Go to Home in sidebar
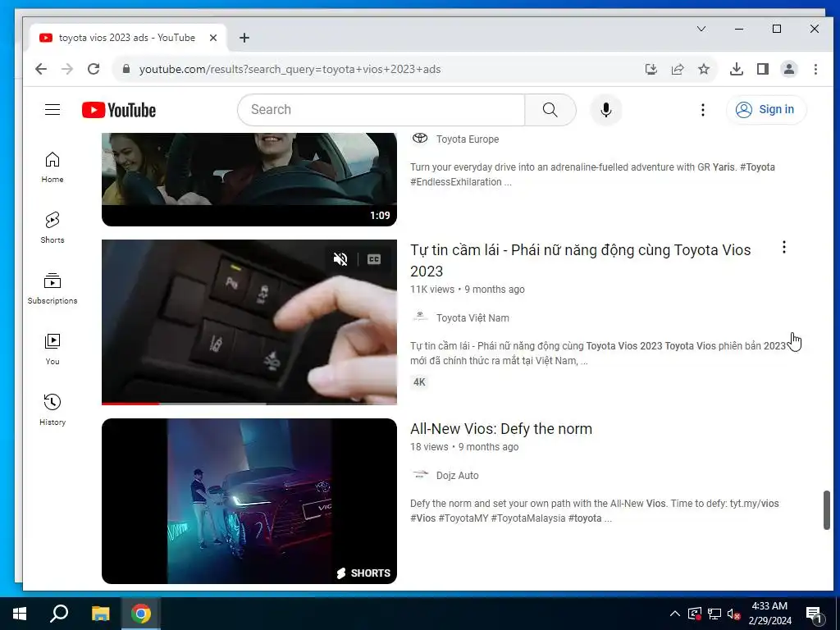Viewport: 840px width, 630px height. 52,167
